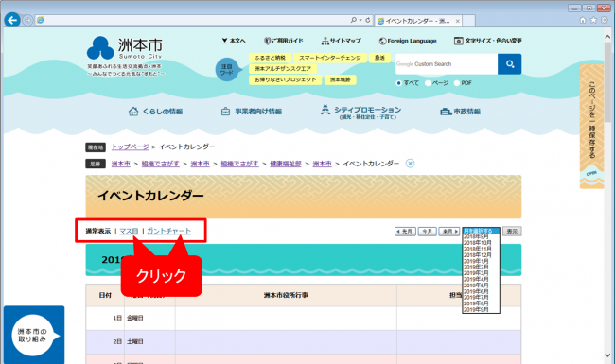Click the page scrollbar up arrow
The height and width of the screenshot is (364, 615).
pos(608,37)
